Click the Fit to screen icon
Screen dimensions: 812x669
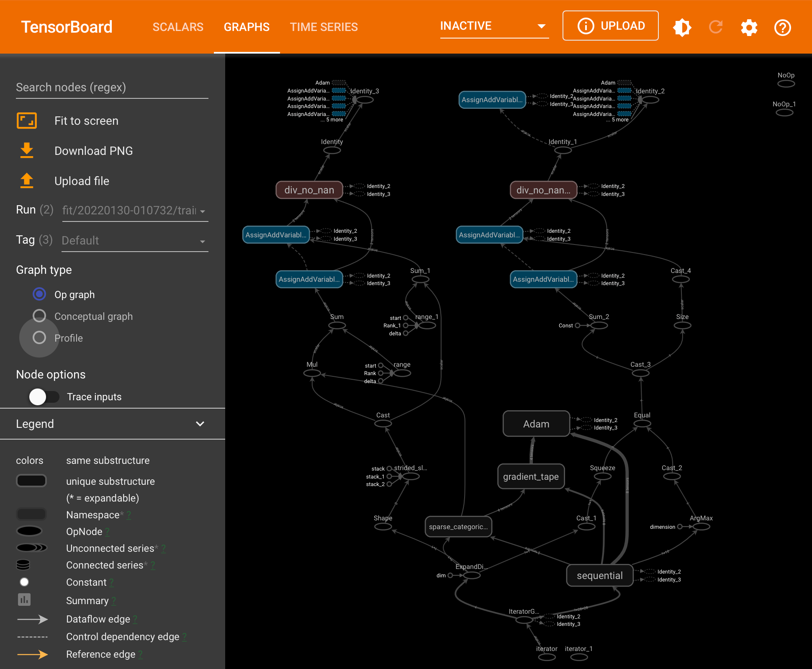(x=27, y=121)
